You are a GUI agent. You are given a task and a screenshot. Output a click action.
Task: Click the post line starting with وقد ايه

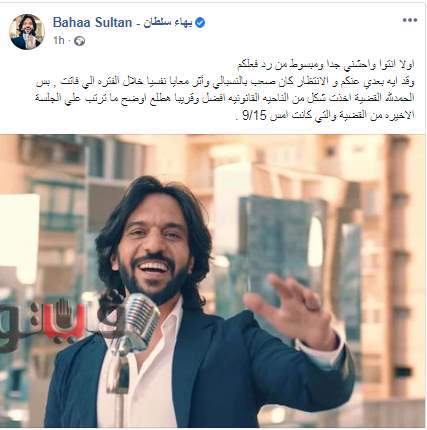225,82
